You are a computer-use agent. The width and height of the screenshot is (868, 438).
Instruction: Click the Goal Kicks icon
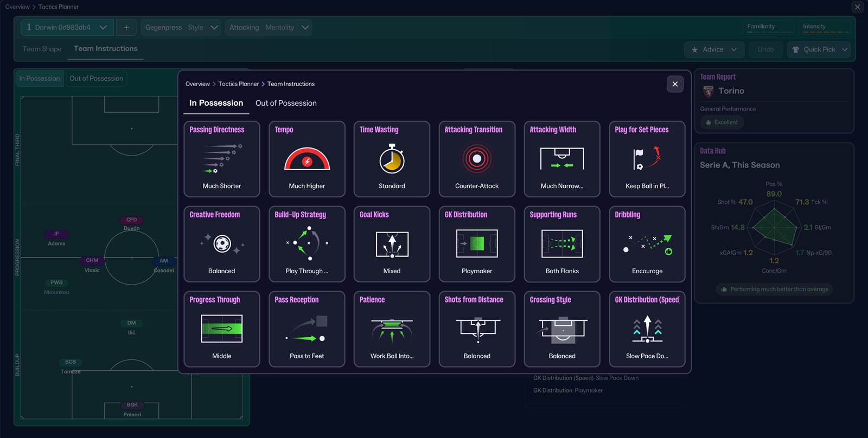coord(392,244)
